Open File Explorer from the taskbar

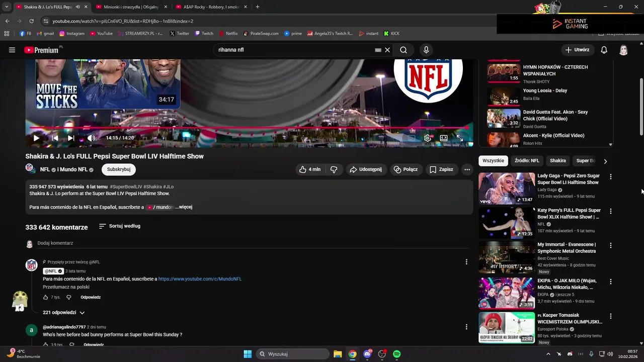(x=338, y=354)
